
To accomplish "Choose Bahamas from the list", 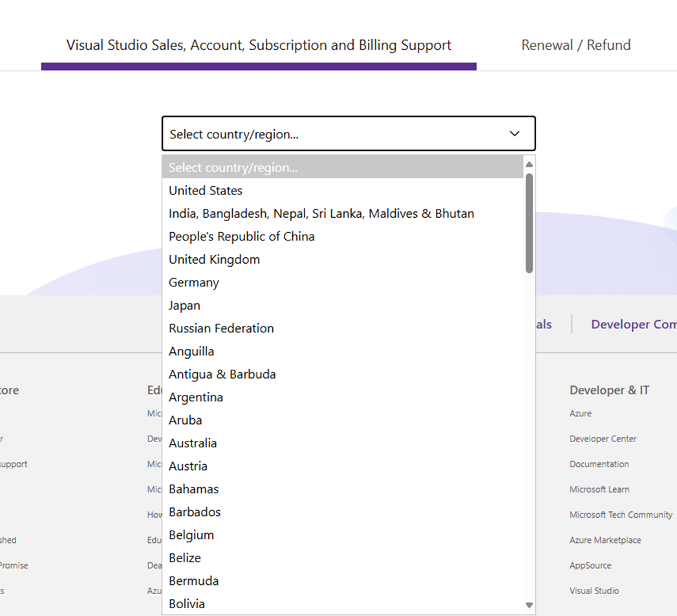I will [343, 489].
